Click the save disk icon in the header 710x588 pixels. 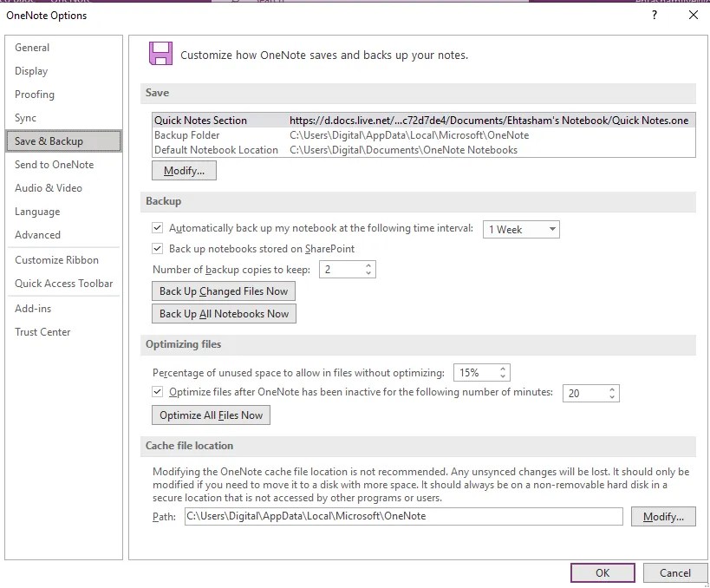(162, 53)
